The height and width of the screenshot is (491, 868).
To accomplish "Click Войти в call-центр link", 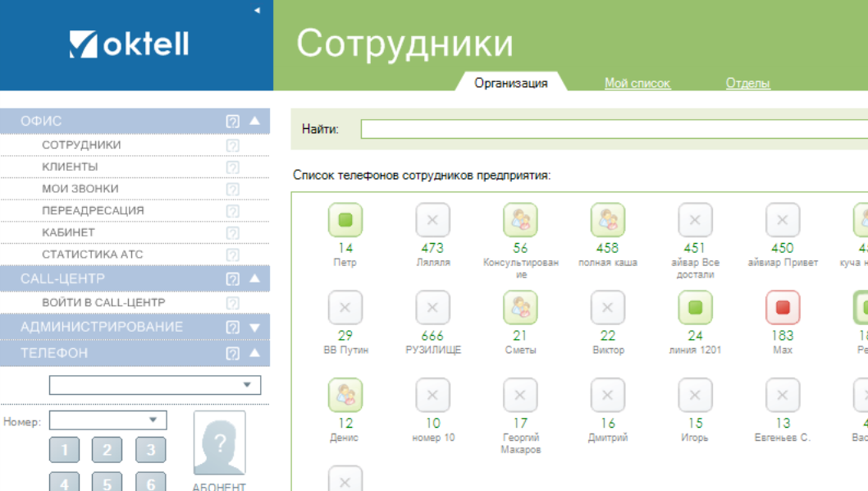I will (x=103, y=303).
